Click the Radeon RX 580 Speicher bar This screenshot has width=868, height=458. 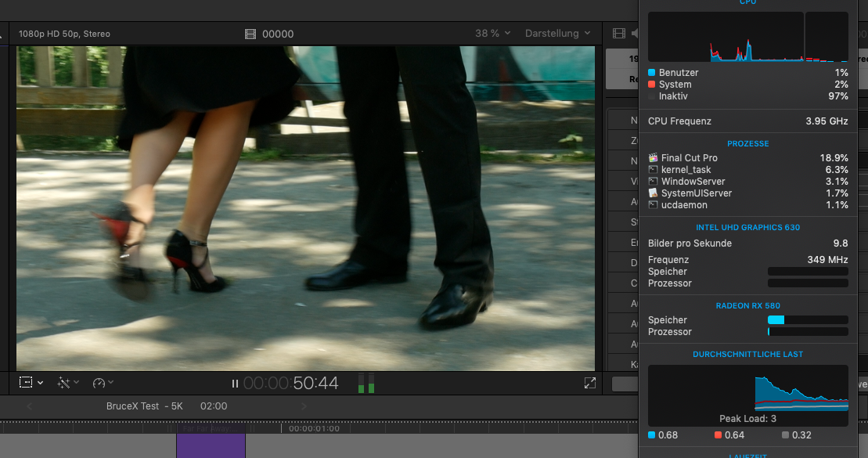click(808, 320)
